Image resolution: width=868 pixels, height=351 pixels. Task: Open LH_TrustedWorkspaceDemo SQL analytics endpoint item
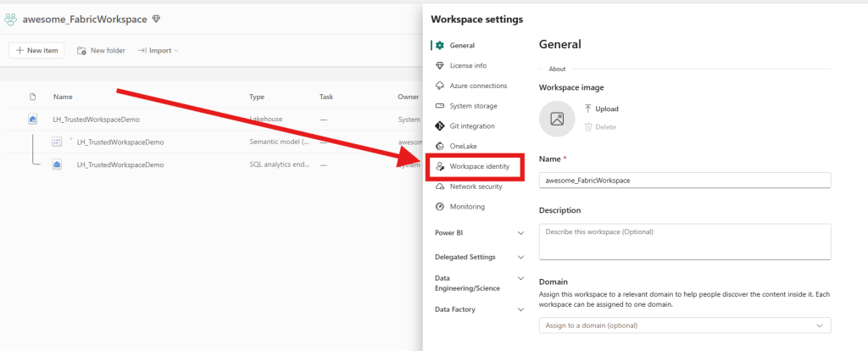point(120,164)
